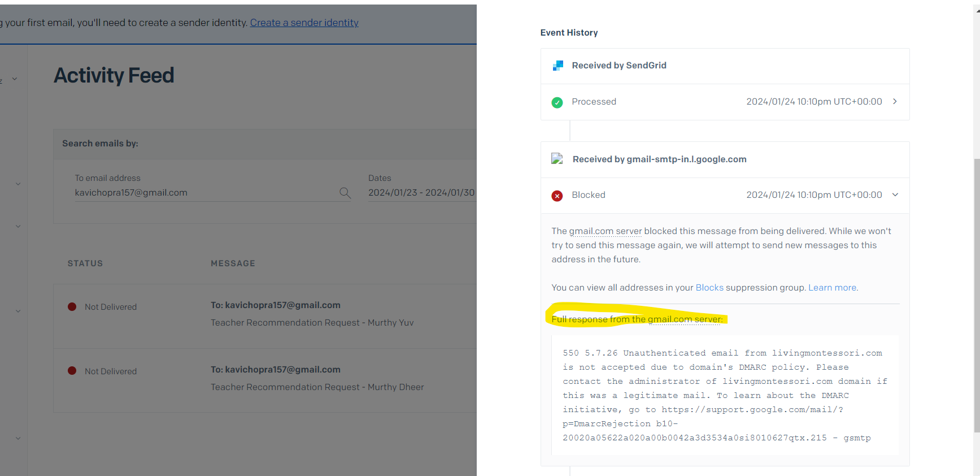Click the 'Event History' heading
This screenshot has width=980, height=476.
pyautogui.click(x=569, y=33)
